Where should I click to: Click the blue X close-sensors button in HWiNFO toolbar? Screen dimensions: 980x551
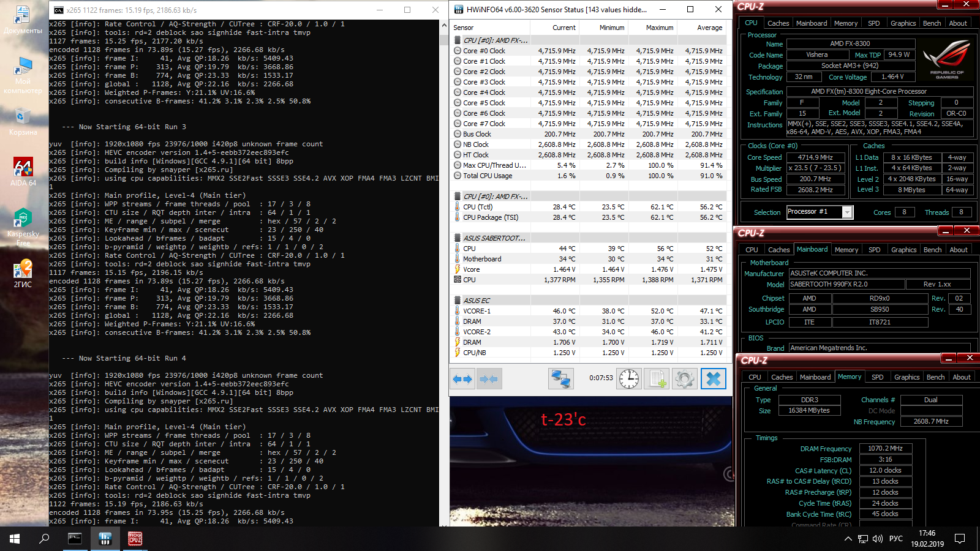[x=713, y=379]
